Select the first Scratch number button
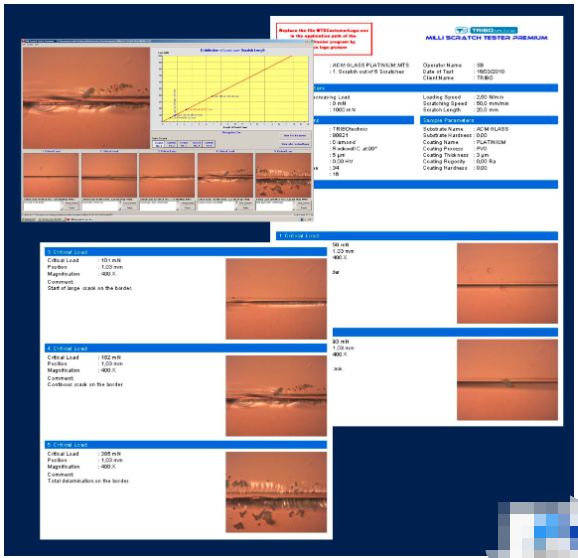The width and height of the screenshot is (578, 558). click(159, 144)
